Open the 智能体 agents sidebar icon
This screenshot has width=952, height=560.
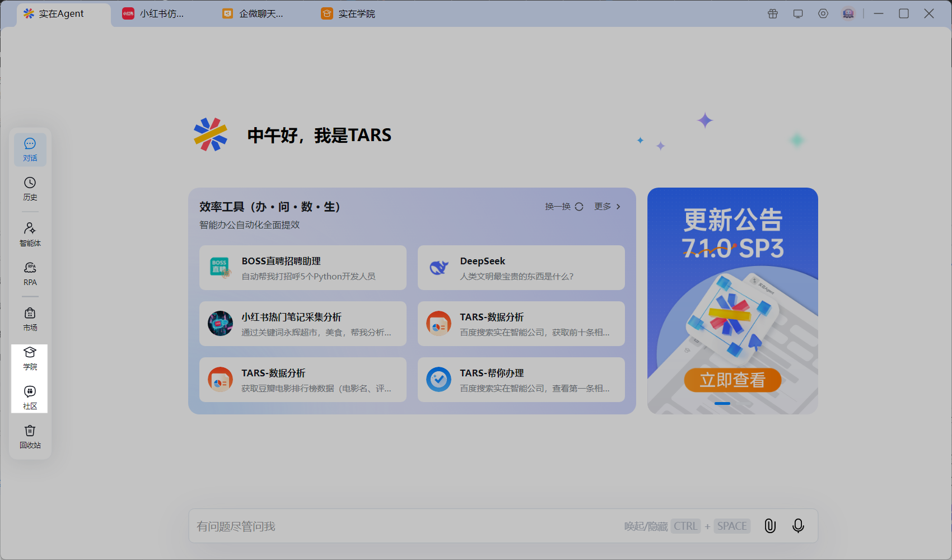[x=30, y=235]
